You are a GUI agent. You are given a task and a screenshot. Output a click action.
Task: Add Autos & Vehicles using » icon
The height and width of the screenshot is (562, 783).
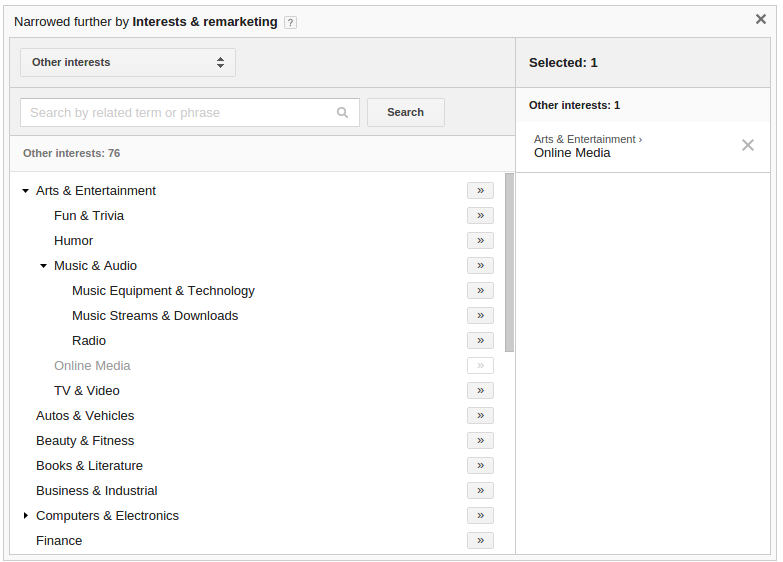click(480, 416)
